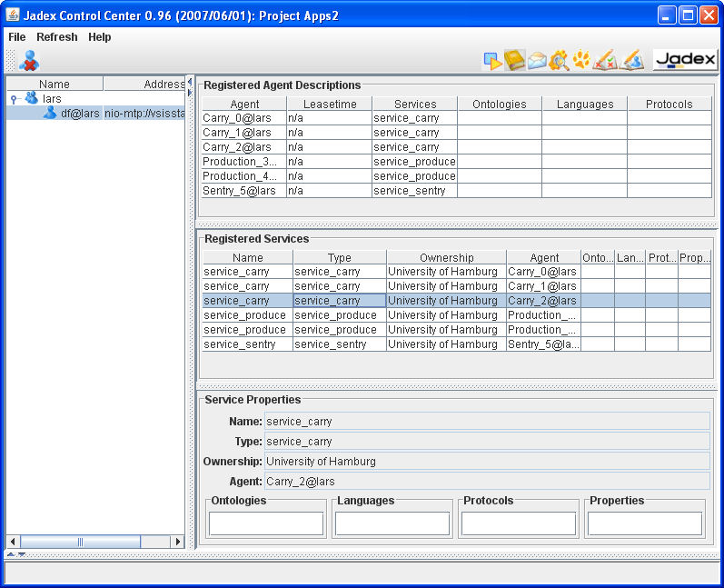Image resolution: width=724 pixels, height=588 pixels.
Task: Click the df@lars agent icon
Action: pyautogui.click(x=50, y=113)
